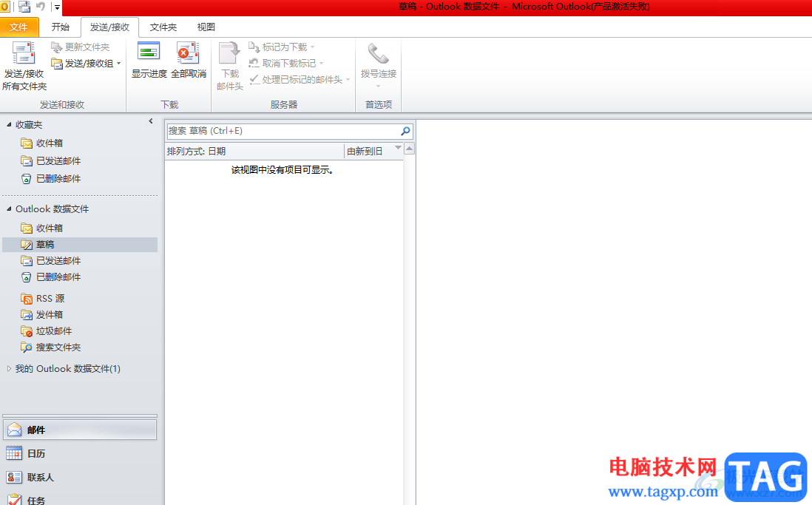The height and width of the screenshot is (505, 812).
Task: Click the Mail envelope icon
Action: (14, 430)
